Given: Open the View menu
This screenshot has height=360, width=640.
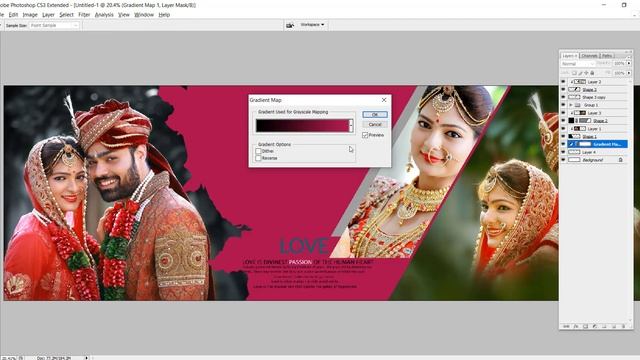Looking at the screenshot, I should pyautogui.click(x=124, y=15).
